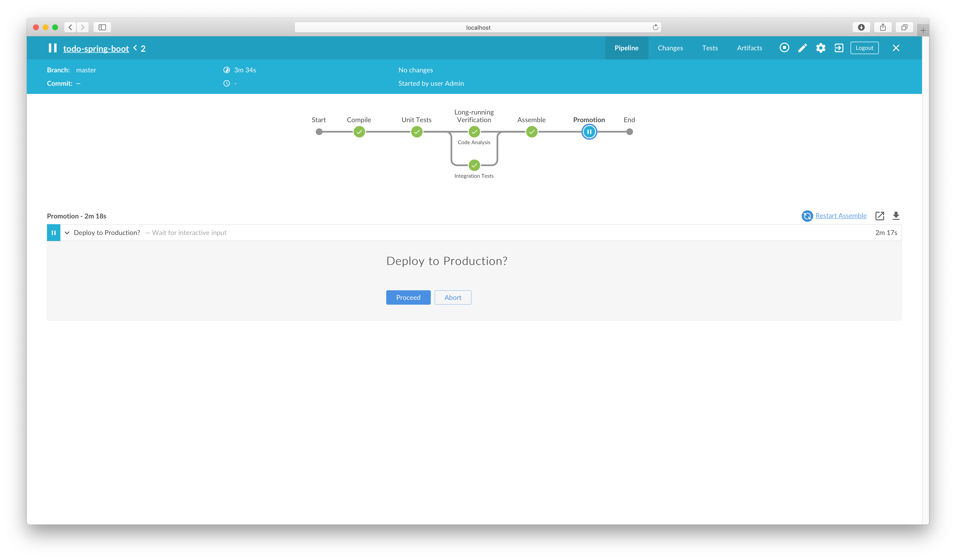The height and width of the screenshot is (560, 956).
Task: Switch to the Tests tab
Action: [x=710, y=48]
